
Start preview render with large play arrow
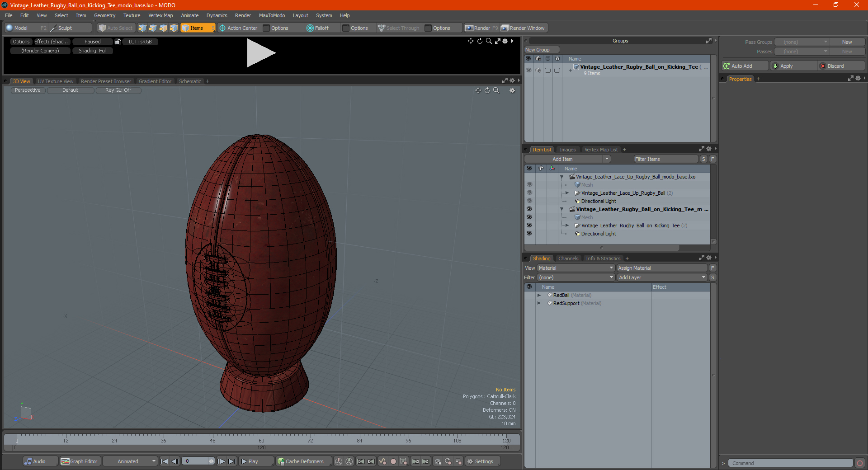(260, 53)
